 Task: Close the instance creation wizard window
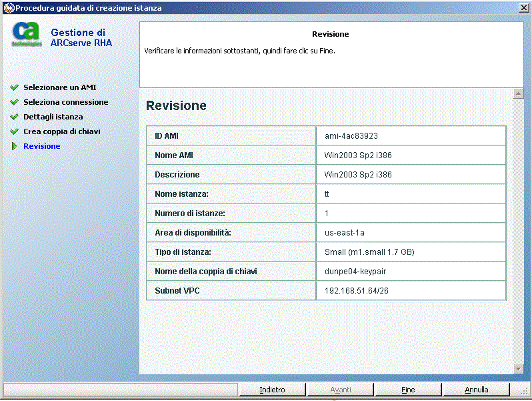point(523,8)
